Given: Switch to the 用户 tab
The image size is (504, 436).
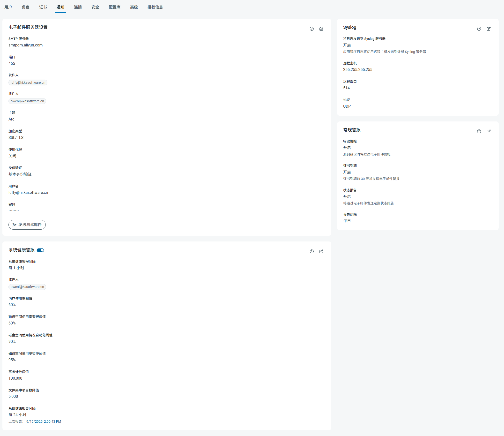Looking at the screenshot, I should click(8, 7).
